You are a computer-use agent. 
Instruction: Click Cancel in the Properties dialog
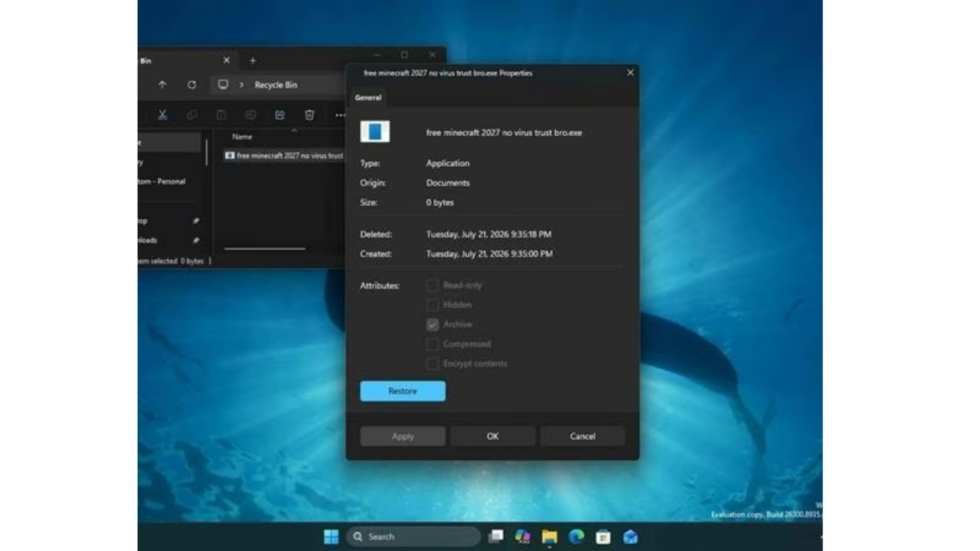click(x=583, y=436)
